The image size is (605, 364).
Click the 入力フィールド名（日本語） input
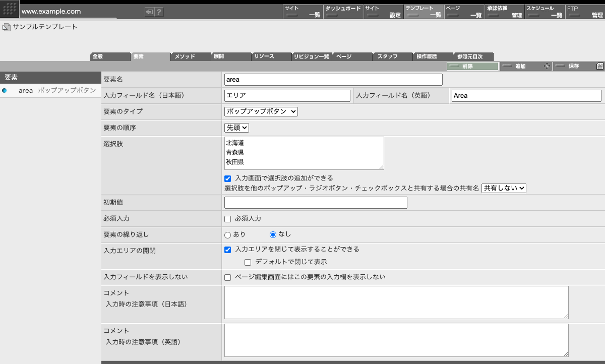click(x=287, y=96)
